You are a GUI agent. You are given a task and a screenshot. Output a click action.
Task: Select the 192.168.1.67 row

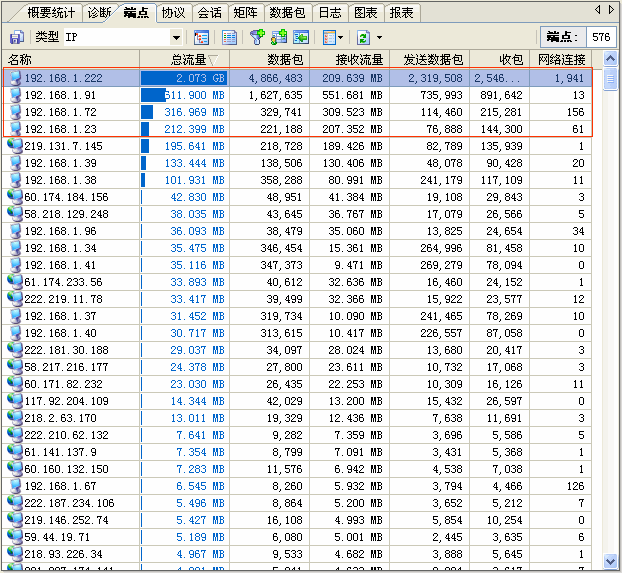[62, 485]
